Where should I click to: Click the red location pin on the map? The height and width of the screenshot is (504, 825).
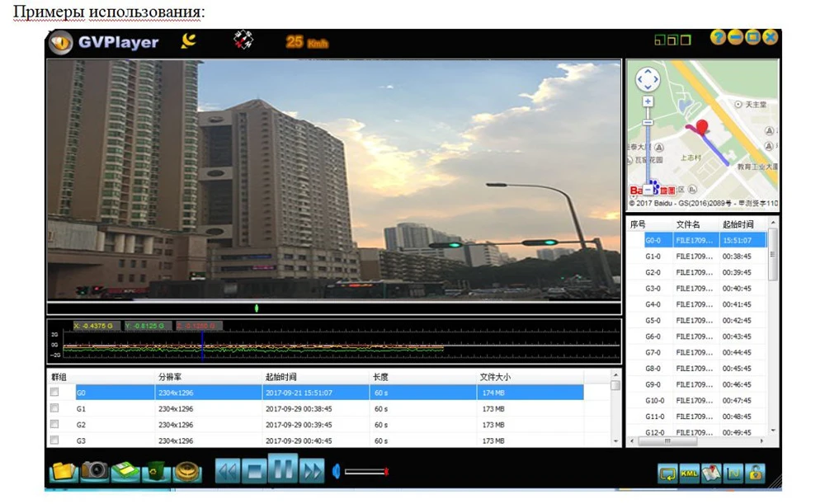click(x=702, y=127)
